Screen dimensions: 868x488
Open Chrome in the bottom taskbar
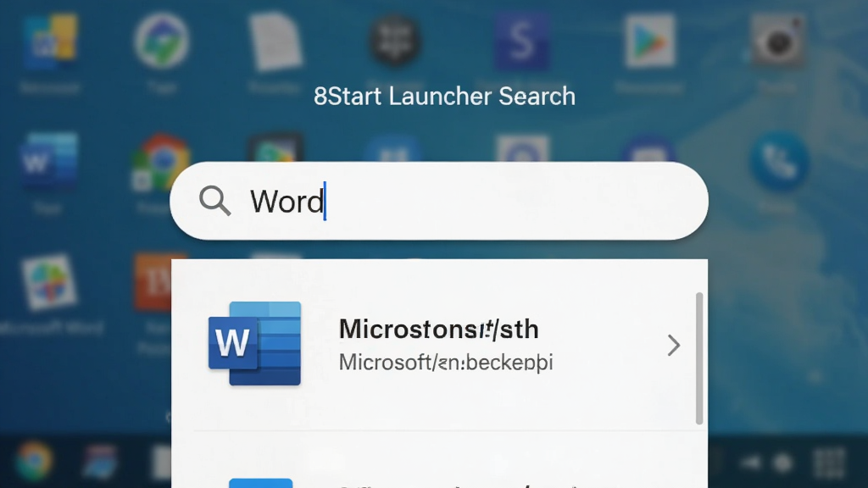point(34,461)
